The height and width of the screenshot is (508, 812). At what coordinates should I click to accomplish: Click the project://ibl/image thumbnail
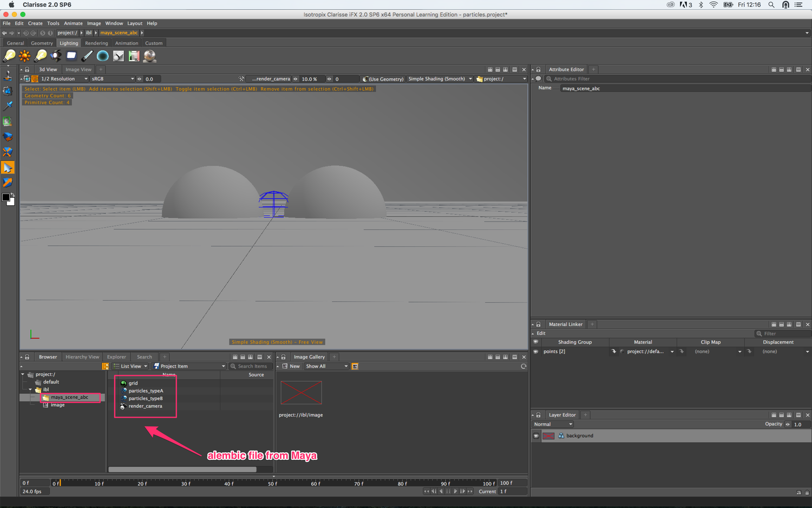click(x=301, y=393)
